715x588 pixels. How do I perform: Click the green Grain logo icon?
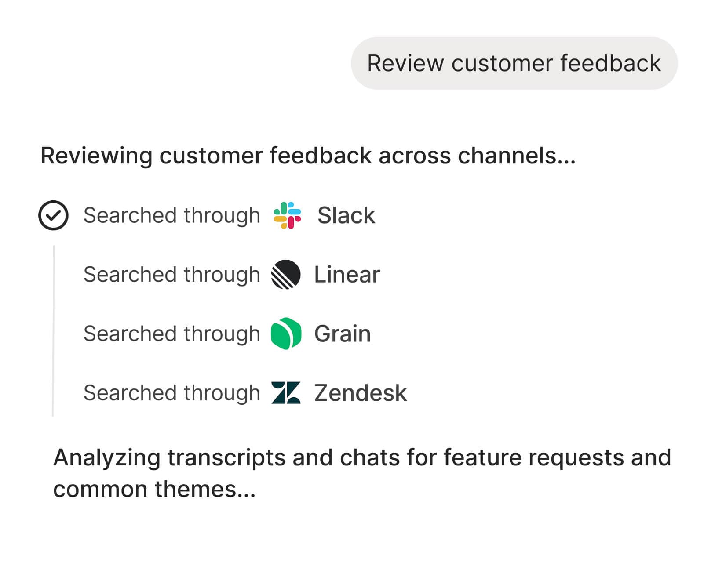[x=286, y=334]
